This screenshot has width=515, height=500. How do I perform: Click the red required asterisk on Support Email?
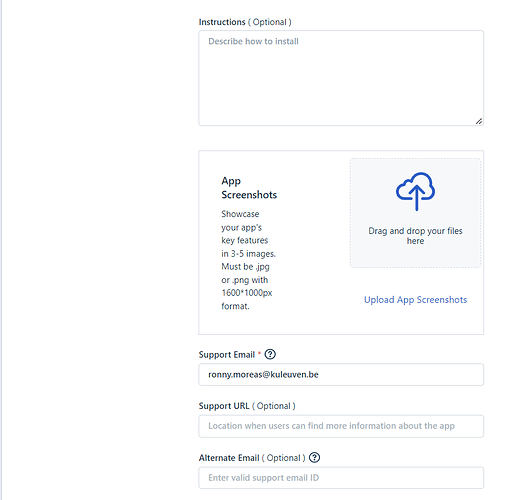click(259, 353)
